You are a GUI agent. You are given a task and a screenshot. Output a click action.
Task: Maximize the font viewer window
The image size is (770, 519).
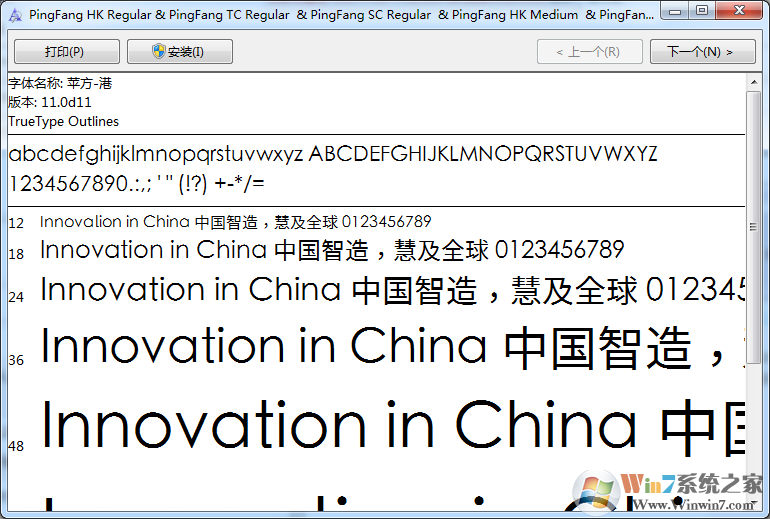tap(702, 10)
